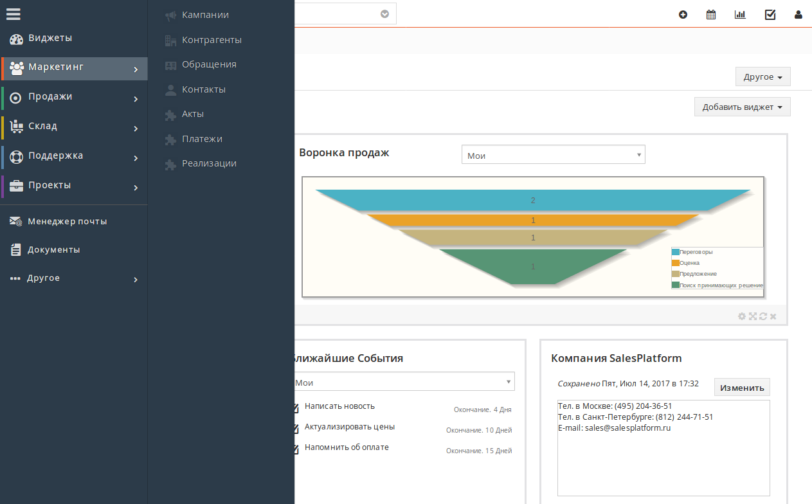Tick the Напомнить об оплате checkbox

[x=295, y=447]
